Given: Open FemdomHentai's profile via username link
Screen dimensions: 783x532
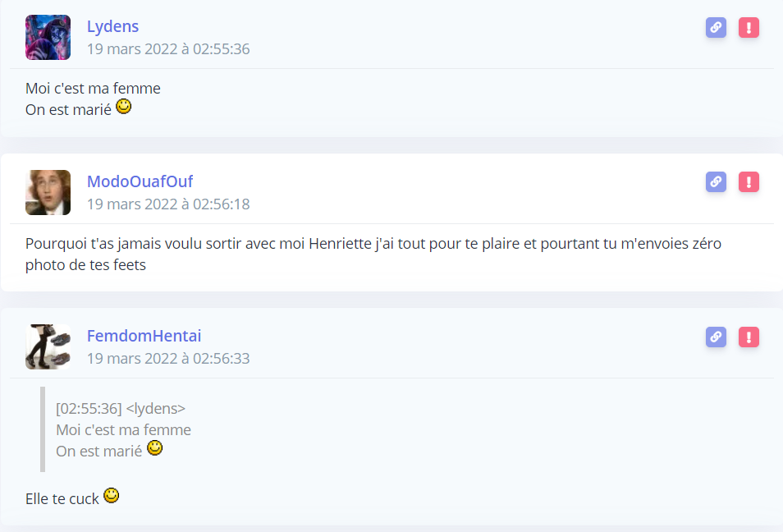Looking at the screenshot, I should click(144, 336).
